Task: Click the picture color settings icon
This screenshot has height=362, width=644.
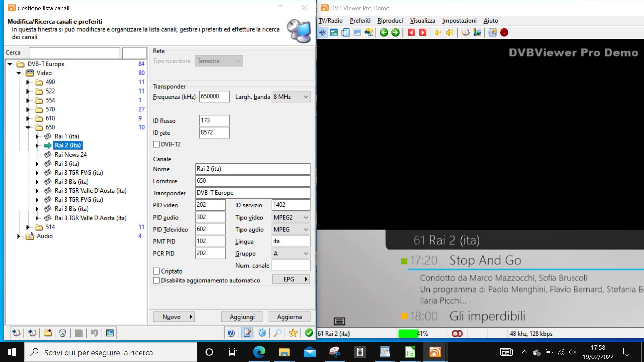Action: pos(477,33)
